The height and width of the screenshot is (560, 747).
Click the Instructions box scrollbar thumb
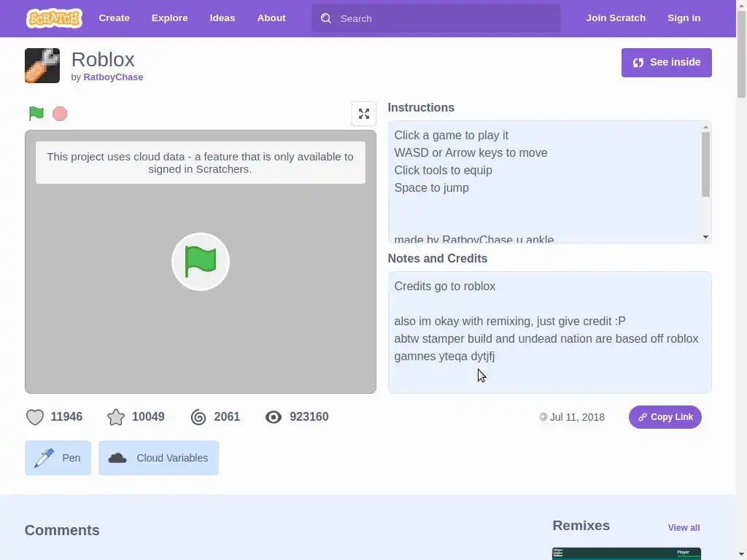coord(705,164)
